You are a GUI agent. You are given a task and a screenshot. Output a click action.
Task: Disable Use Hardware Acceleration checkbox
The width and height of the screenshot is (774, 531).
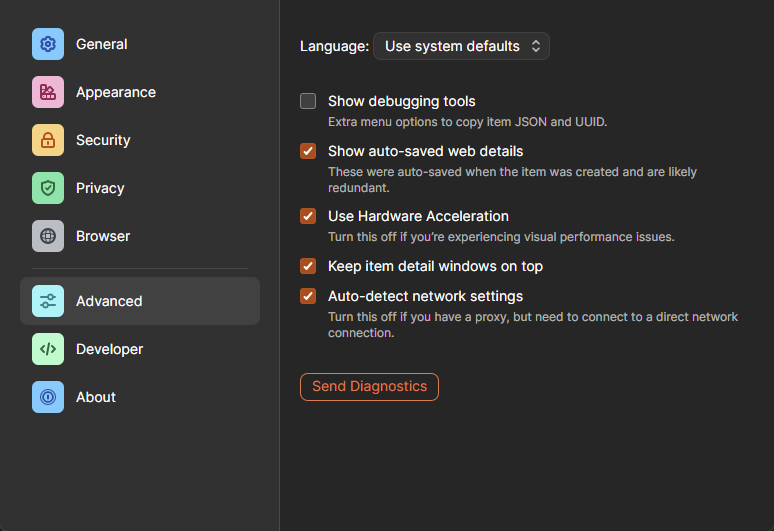coord(308,216)
